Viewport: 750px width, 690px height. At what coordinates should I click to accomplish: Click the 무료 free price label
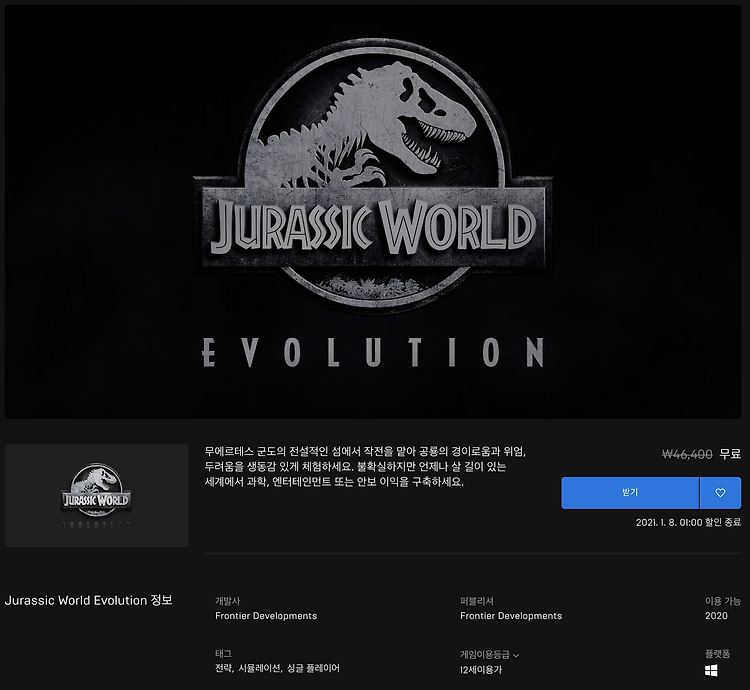[x=730, y=454]
